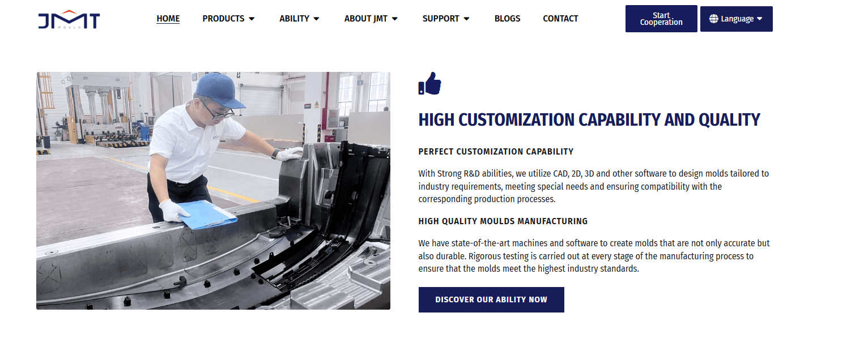Click the About JMT menu label
The image size is (868, 351).
(x=366, y=19)
